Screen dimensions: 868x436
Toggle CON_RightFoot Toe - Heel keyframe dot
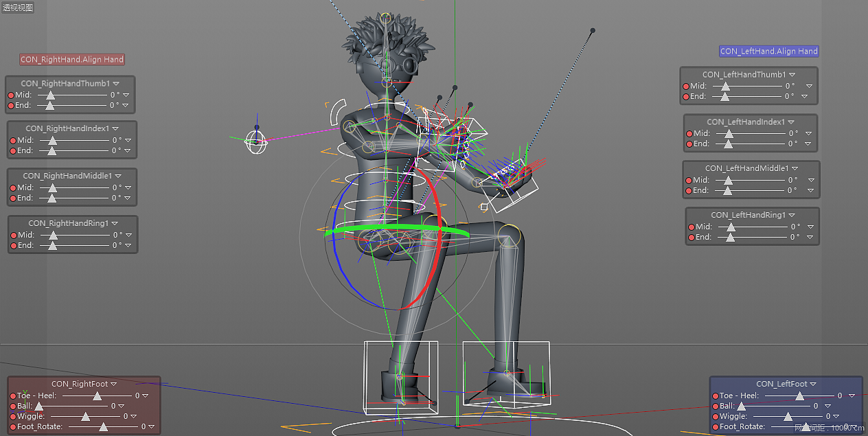coord(13,395)
